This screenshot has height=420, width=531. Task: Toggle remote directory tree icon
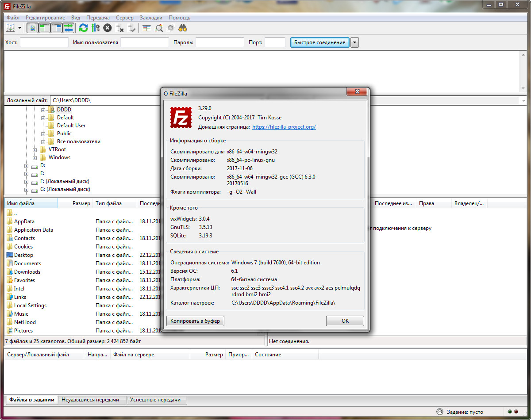coord(57,28)
